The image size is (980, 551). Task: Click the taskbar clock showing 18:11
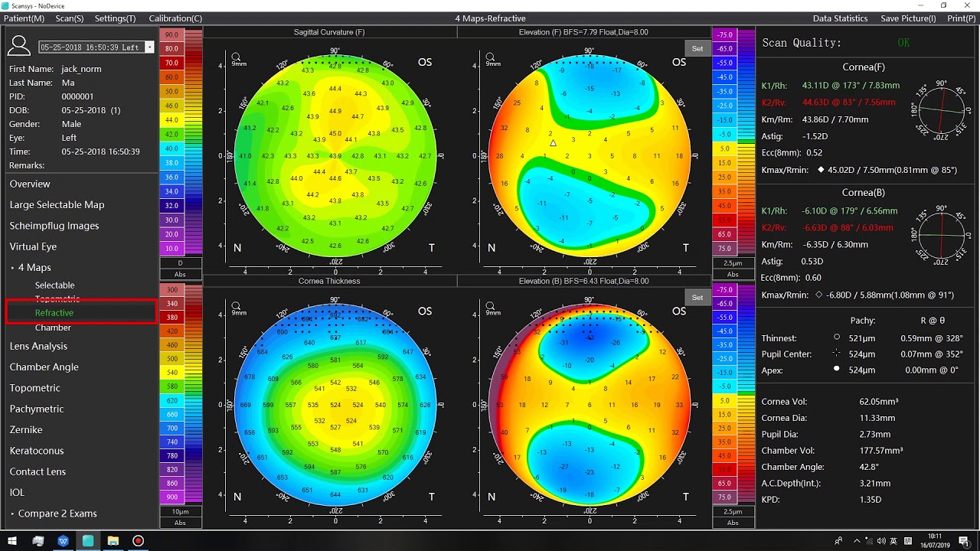pos(934,541)
